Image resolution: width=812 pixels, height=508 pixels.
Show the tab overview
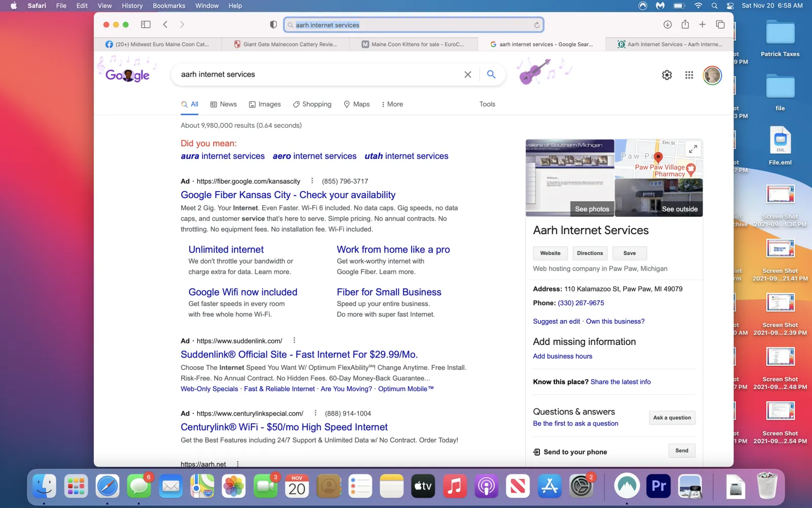(x=720, y=24)
